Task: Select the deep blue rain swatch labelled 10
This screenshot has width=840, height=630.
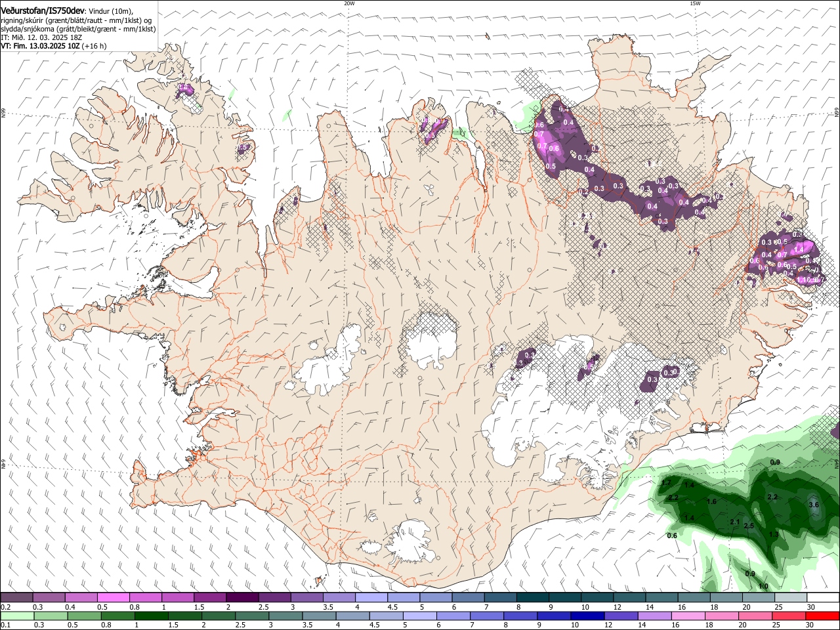Action: coord(587,616)
